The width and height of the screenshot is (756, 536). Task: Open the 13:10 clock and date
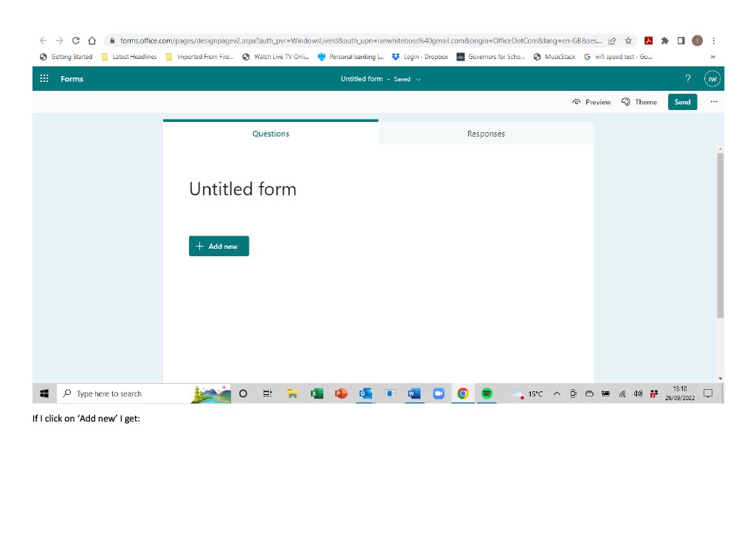(x=680, y=394)
